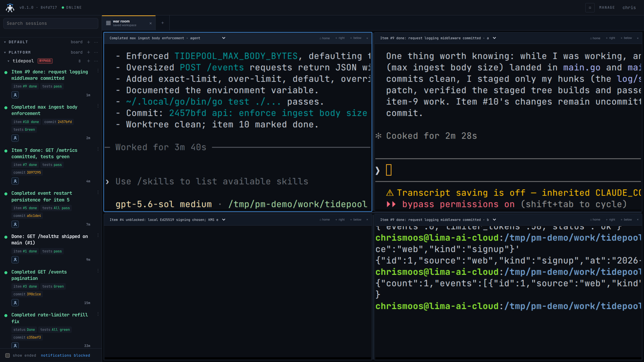Toggle the show ended checkbox
This screenshot has width=644, height=362.
click(8, 355)
